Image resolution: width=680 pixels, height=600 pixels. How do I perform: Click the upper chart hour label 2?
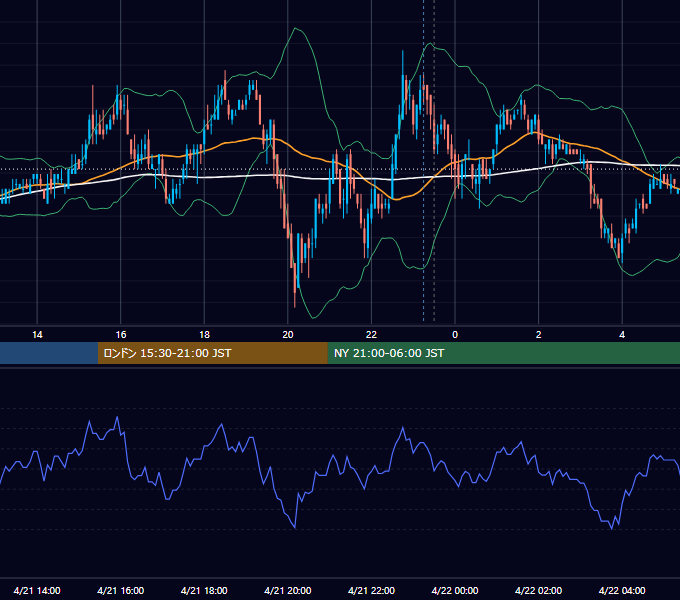[x=539, y=335]
